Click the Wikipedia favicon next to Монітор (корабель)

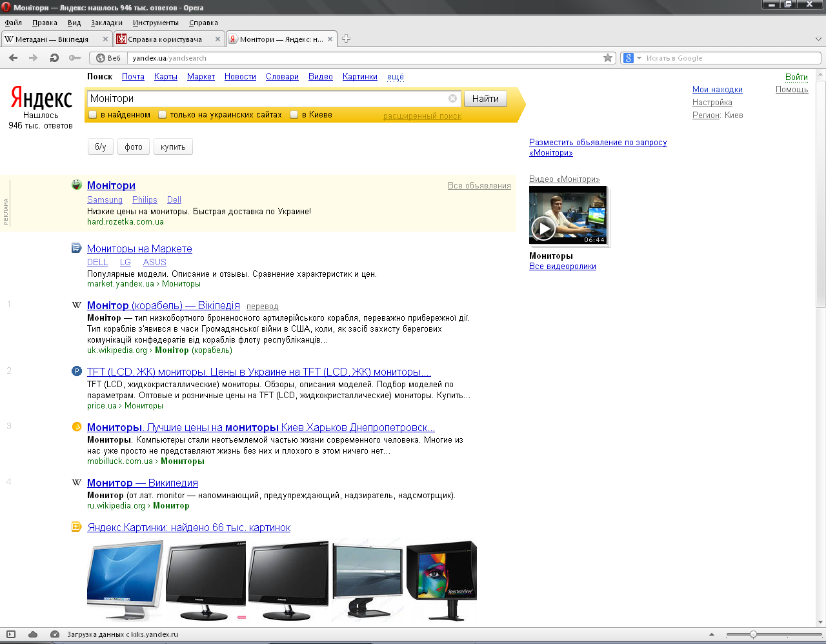77,305
